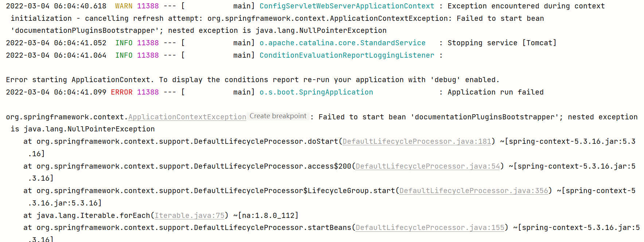Navigate to the DefaultLifecycleProcessor.java:155 link

pos(430,227)
